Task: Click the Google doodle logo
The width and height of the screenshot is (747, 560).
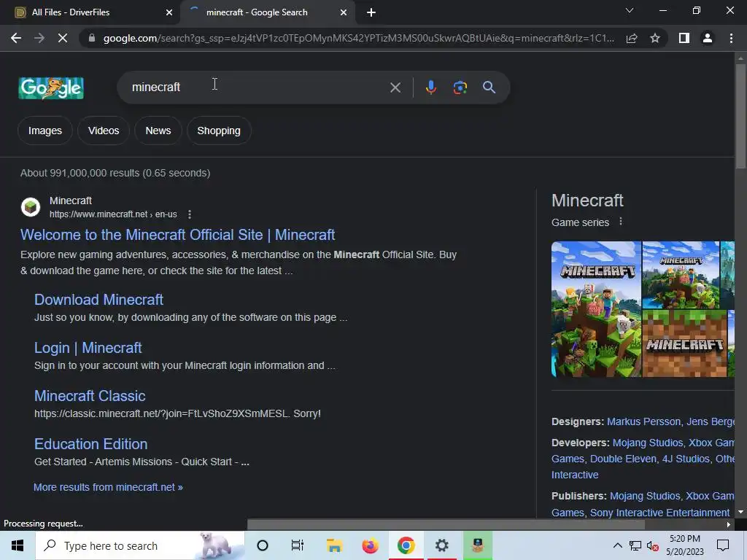Action: 51,87
